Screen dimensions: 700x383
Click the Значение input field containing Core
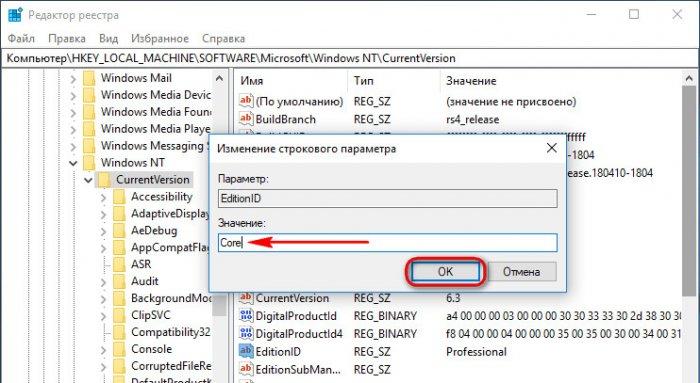[388, 243]
